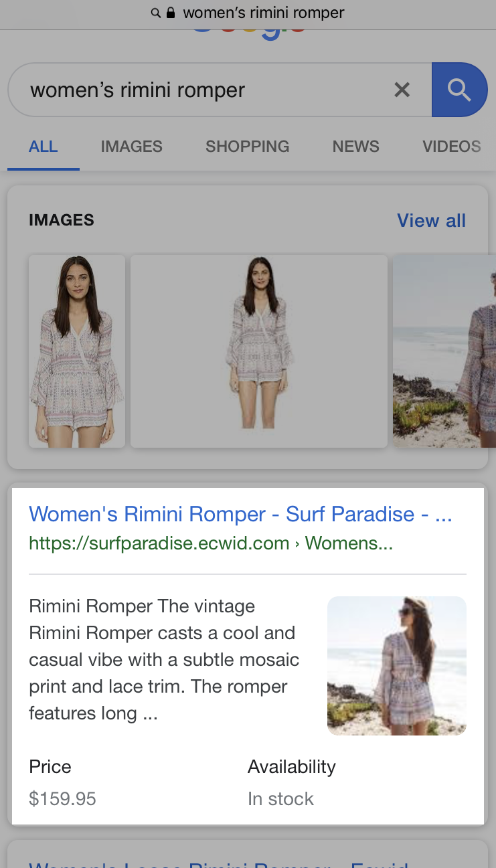Switch to the IMAGES tab
This screenshot has width=496, height=868.
click(131, 147)
